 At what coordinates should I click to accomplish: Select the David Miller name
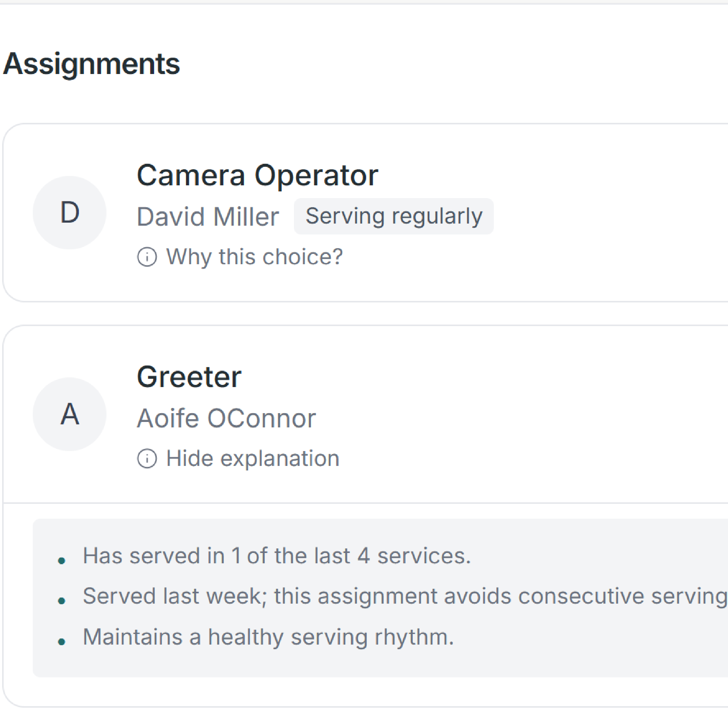tap(207, 217)
